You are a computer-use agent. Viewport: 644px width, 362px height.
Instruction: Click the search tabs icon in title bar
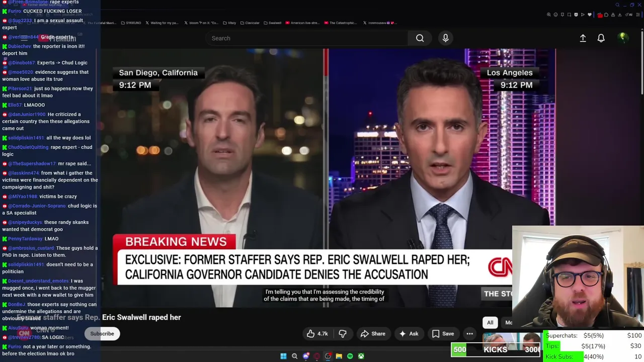(617, 5)
